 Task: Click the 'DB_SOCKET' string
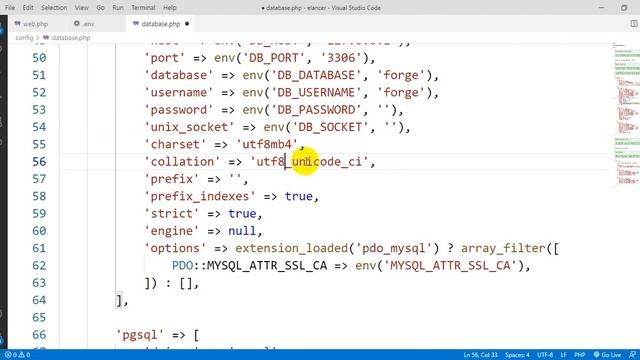330,127
